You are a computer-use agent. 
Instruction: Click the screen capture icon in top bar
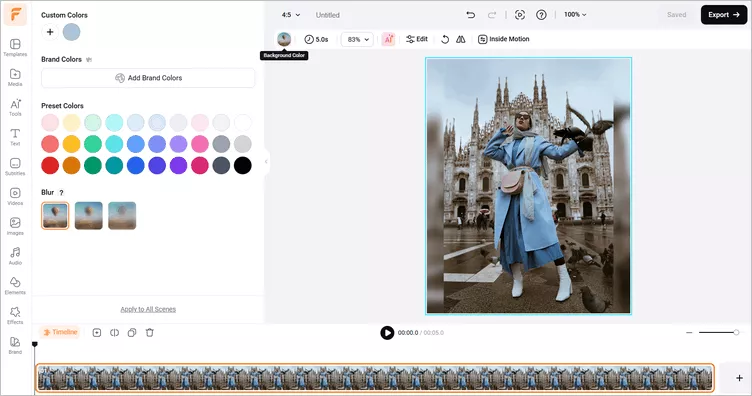click(x=519, y=15)
